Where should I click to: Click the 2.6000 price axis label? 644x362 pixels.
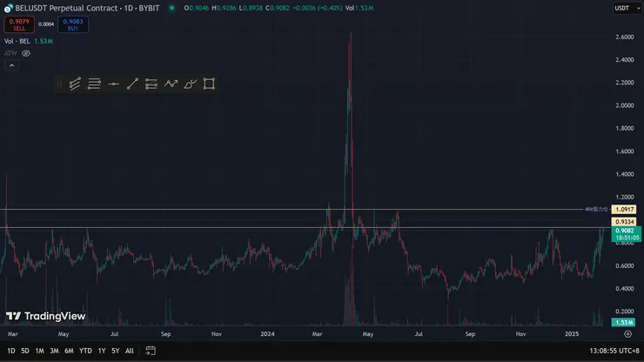624,37
